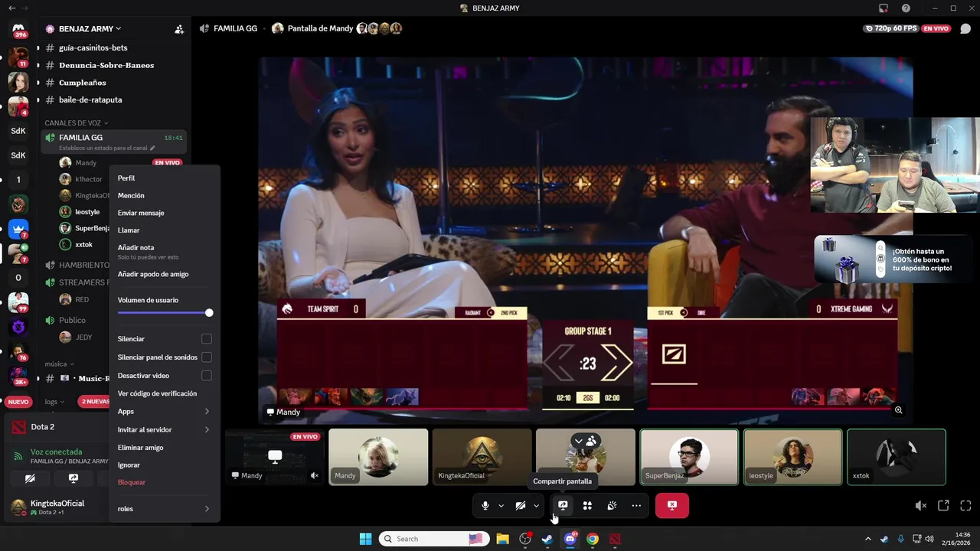Pop out the call into a separate window
The width and height of the screenshot is (980, 551).
click(943, 506)
